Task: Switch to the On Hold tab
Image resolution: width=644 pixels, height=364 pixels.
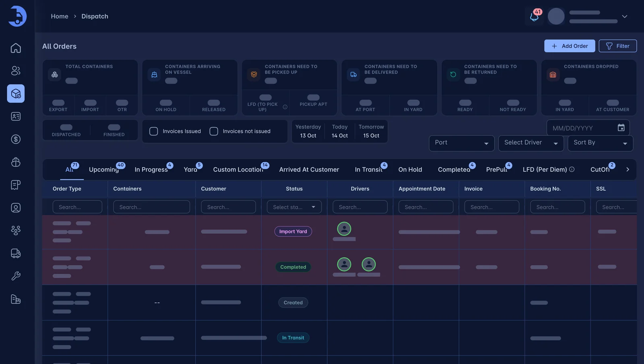Action: [410, 170]
